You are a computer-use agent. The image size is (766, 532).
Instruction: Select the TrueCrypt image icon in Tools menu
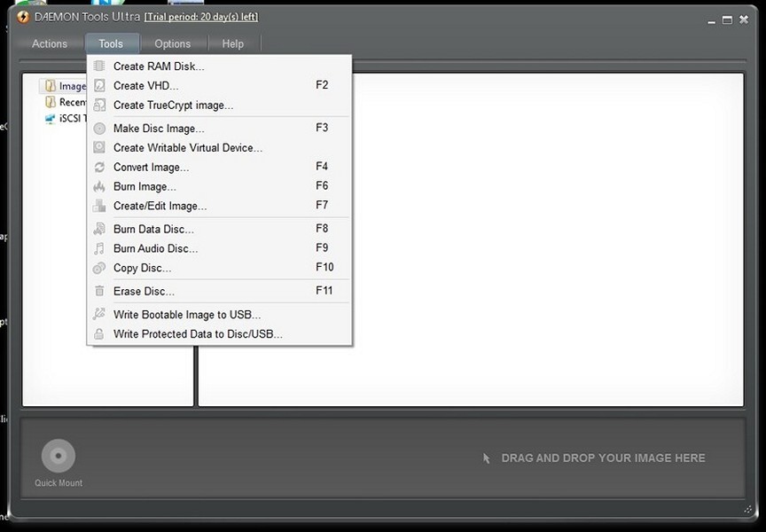tap(99, 105)
